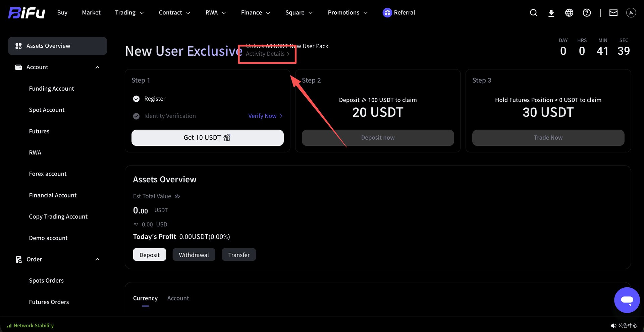Image resolution: width=644 pixels, height=332 pixels.
Task: Click the Assets Overview grid icon
Action: point(18,46)
